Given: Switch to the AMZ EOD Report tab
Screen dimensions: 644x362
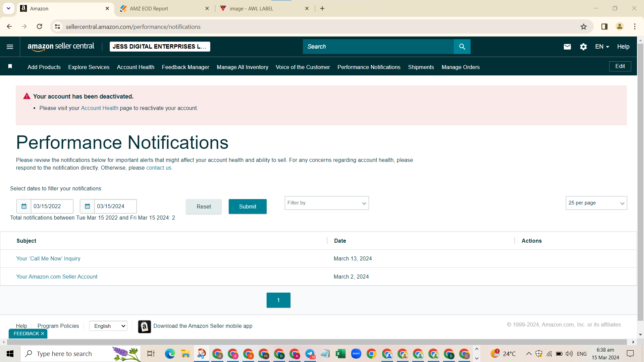Looking at the screenshot, I should pyautogui.click(x=165, y=8).
